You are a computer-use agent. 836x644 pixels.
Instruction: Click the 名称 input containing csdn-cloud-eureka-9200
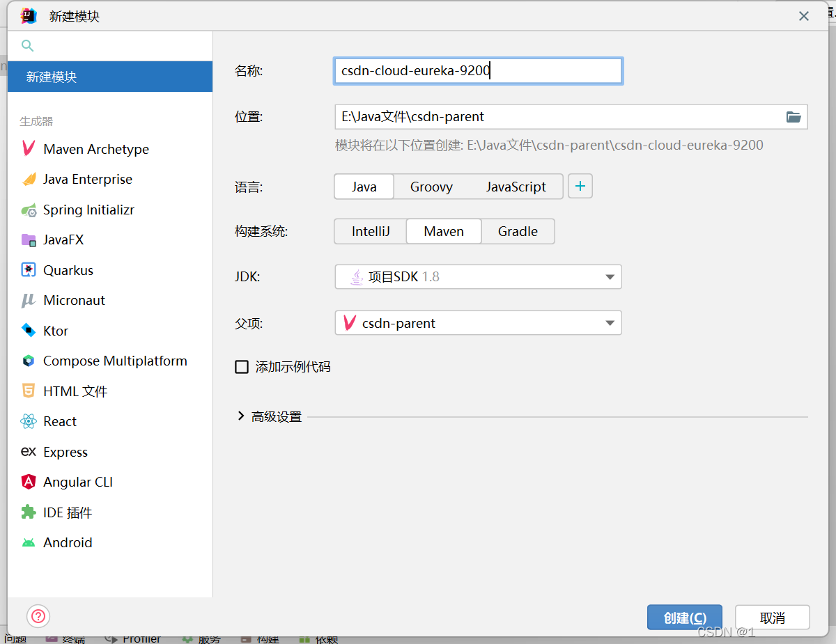point(478,70)
